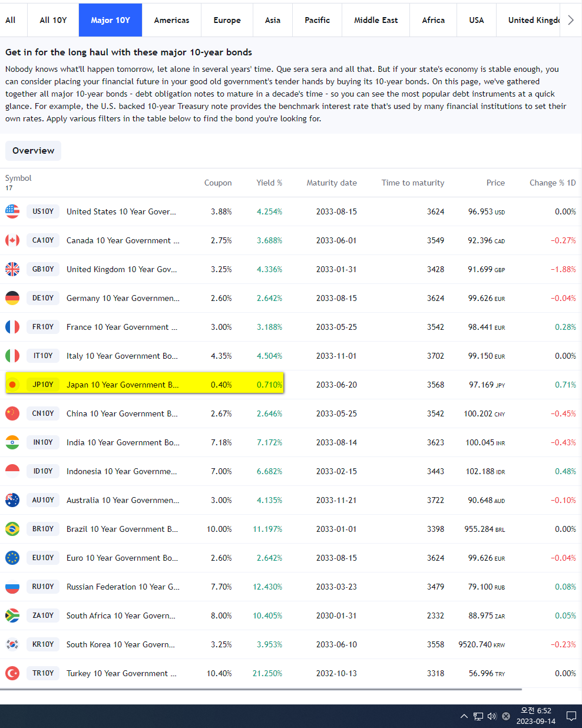This screenshot has height=728, width=582.
Task: Open the Americas tab
Action: [171, 20]
